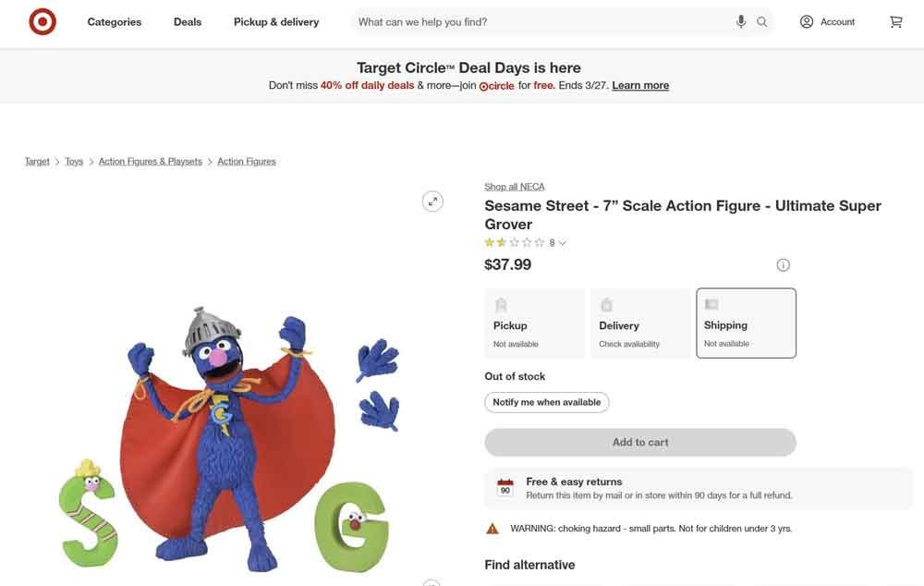The width and height of the screenshot is (924, 586).
Task: Click the Target bullseye logo
Action: [x=42, y=21]
